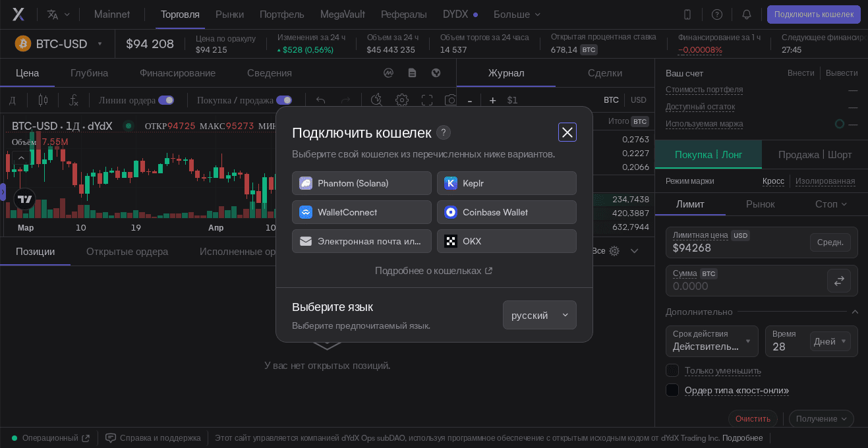
Task: Click the Лимитная цена input field
Action: click(738, 242)
